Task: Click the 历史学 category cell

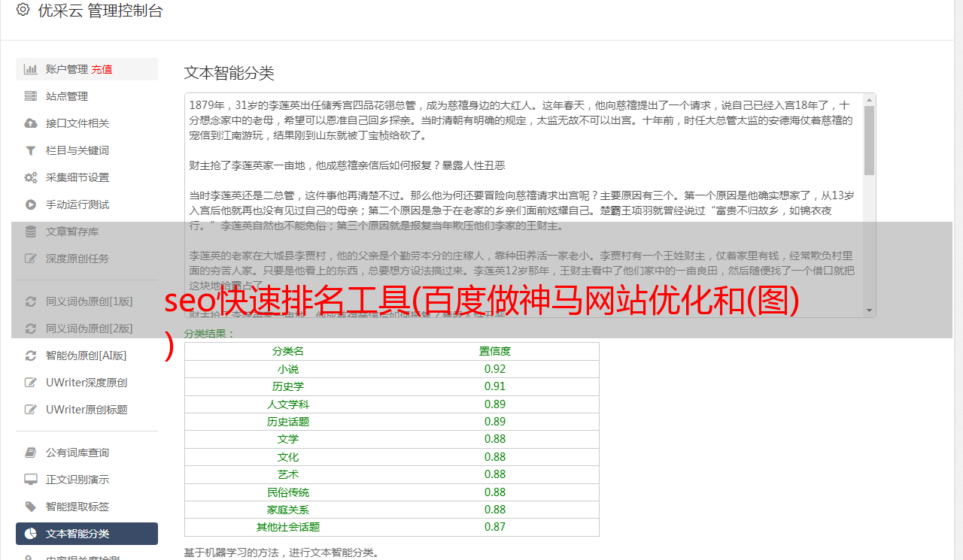Action: point(288,386)
